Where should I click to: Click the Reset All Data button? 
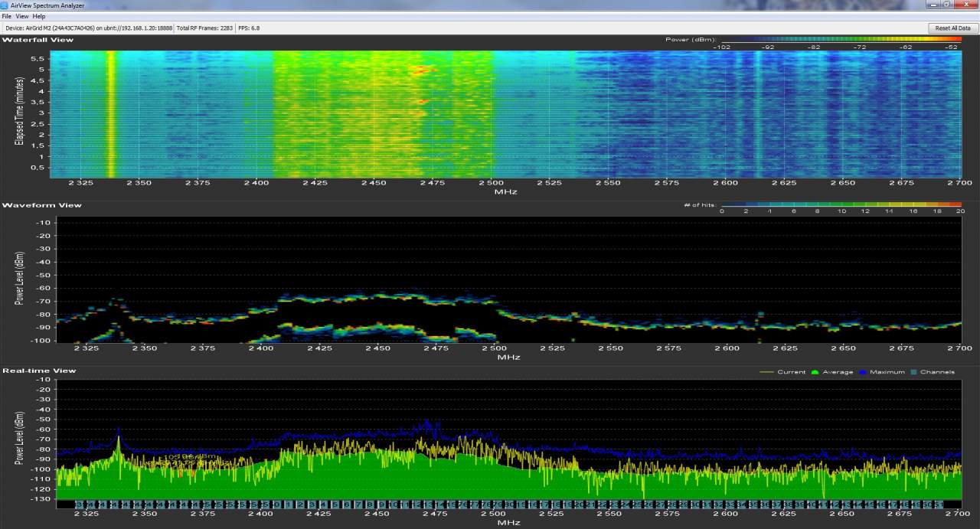tap(952, 28)
